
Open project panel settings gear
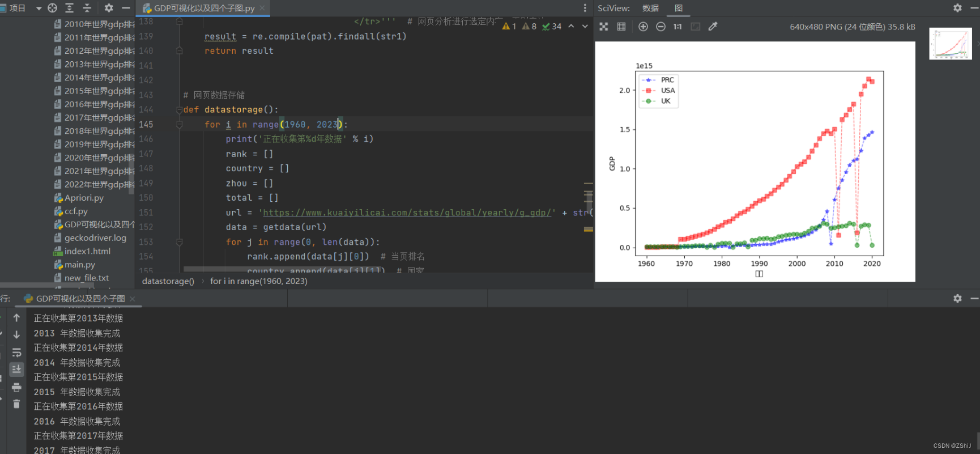pos(109,8)
